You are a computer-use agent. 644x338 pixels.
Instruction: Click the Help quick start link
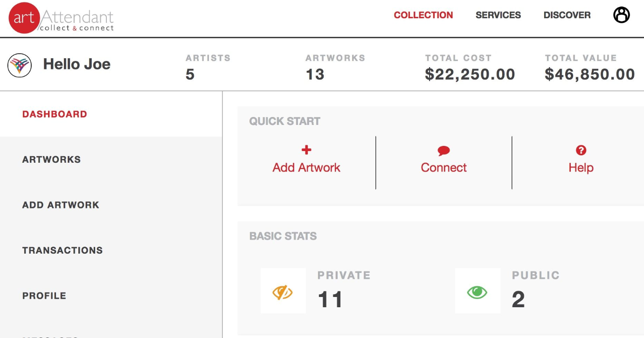click(581, 168)
